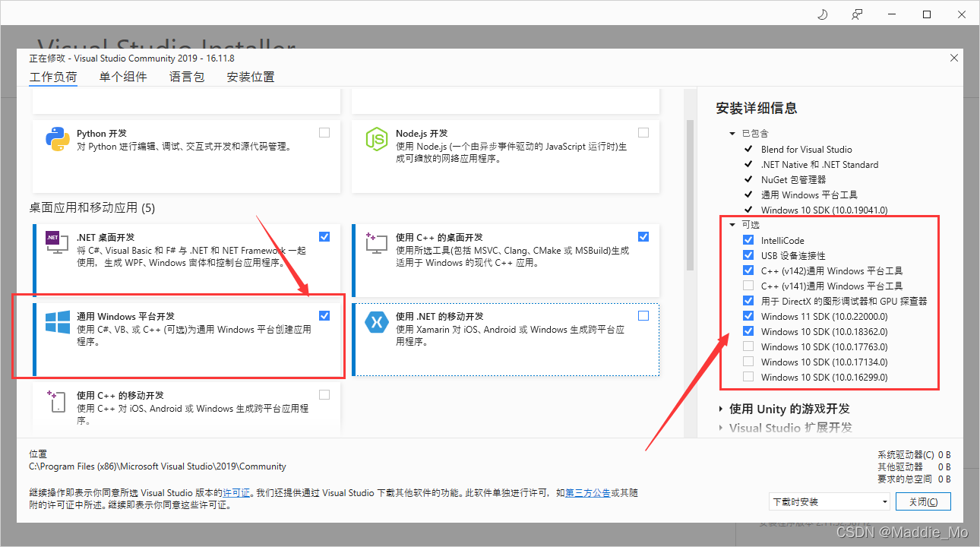
Task: Click 桌面应用和移动应用 (5) section heading
Action: [x=92, y=207]
